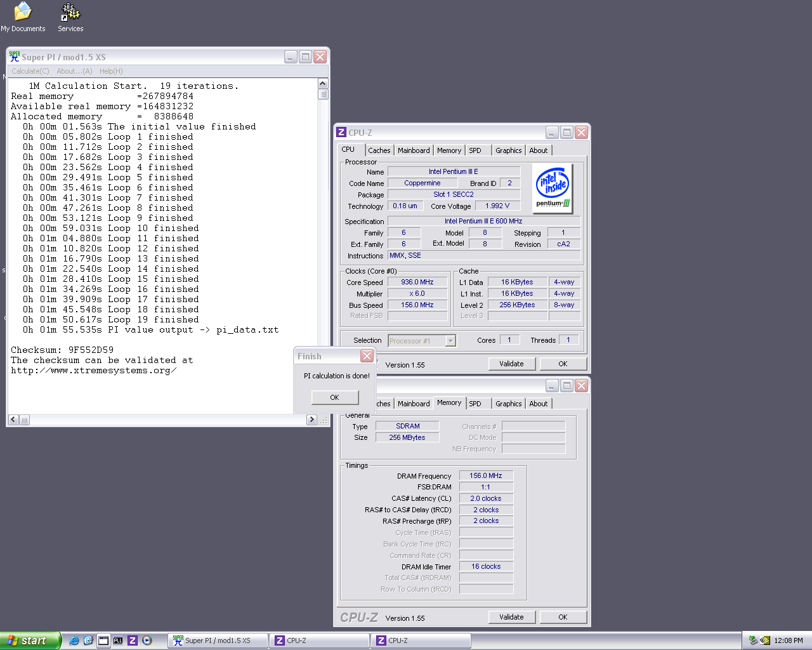812x650 pixels.
Task: Click the Core Voltage 1.992 V field
Action: tap(497, 206)
